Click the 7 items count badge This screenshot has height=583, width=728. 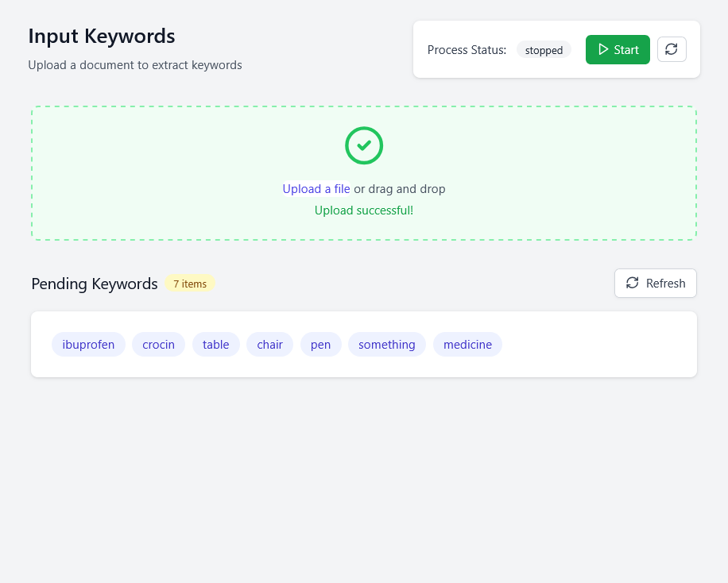[x=190, y=283]
